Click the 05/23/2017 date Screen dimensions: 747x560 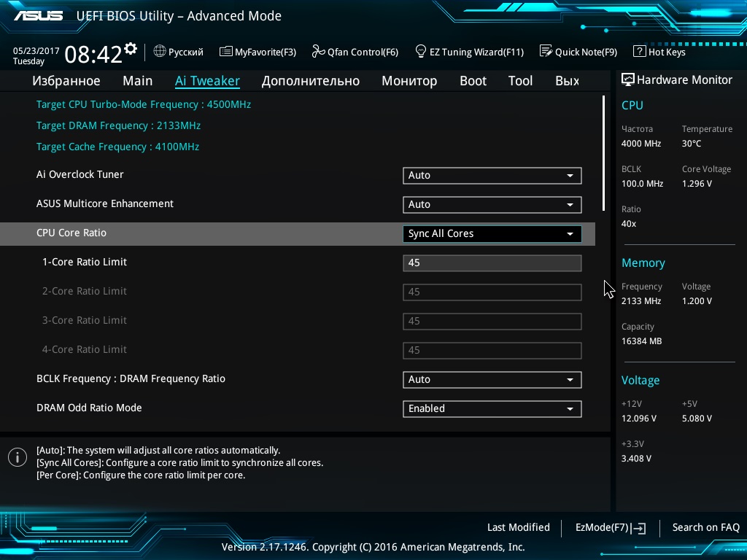[x=36, y=51]
